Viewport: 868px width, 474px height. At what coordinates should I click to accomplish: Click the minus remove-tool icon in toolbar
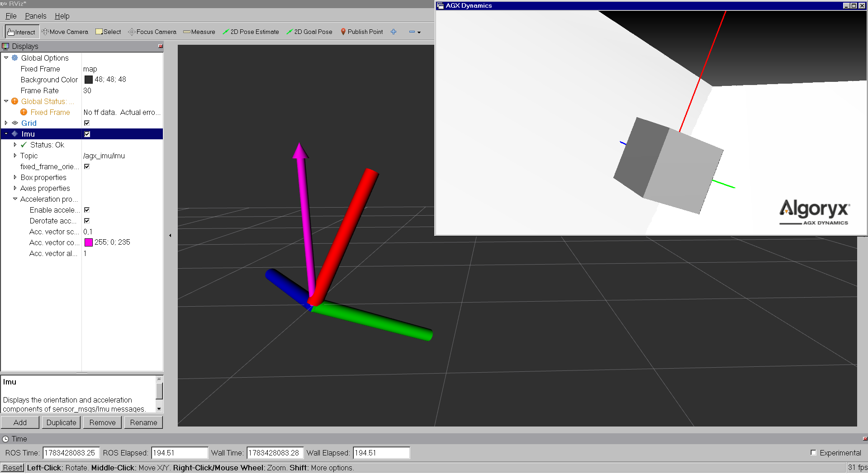[412, 32]
